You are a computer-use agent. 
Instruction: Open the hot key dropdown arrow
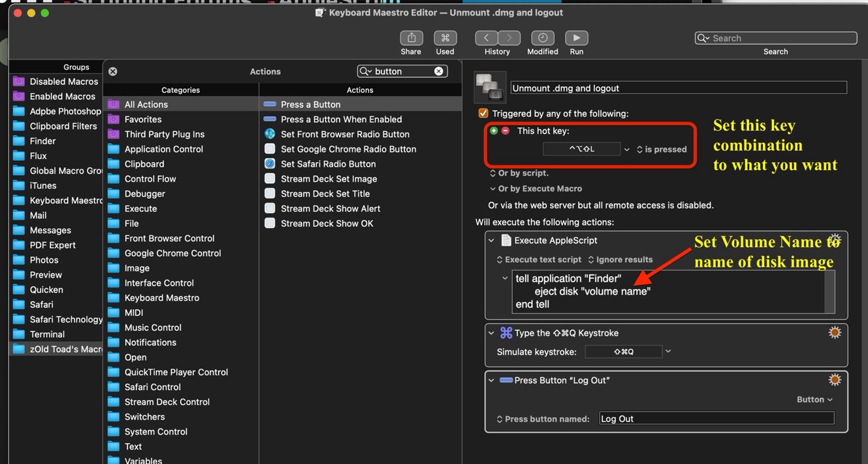[x=627, y=150]
